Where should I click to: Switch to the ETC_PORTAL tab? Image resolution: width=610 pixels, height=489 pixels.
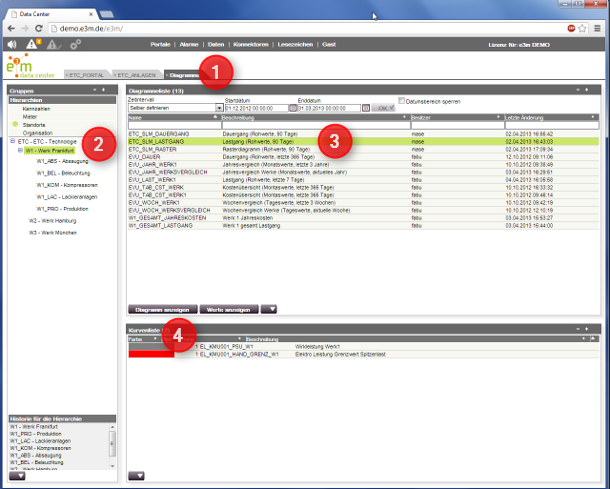[x=87, y=75]
